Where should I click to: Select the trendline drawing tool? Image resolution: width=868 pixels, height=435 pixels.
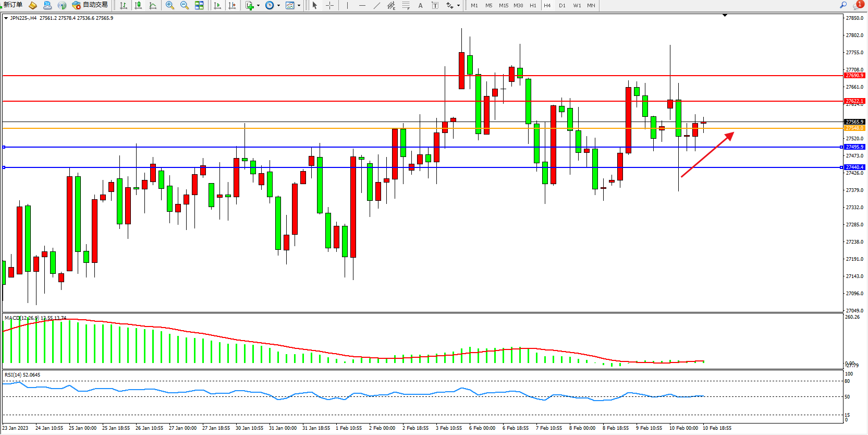click(377, 5)
